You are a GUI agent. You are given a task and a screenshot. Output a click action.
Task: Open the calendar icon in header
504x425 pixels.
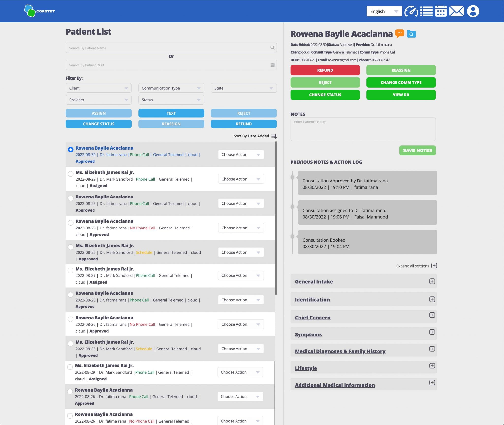point(441,11)
